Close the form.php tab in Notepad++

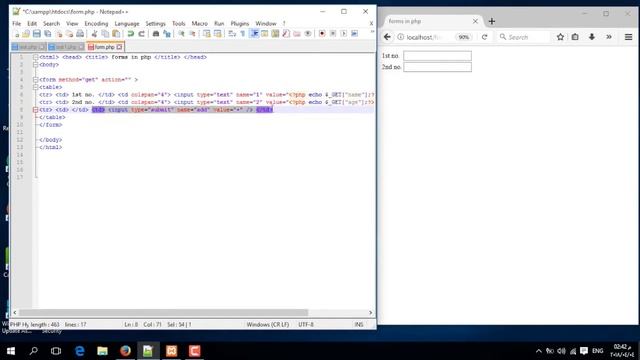(x=120, y=47)
